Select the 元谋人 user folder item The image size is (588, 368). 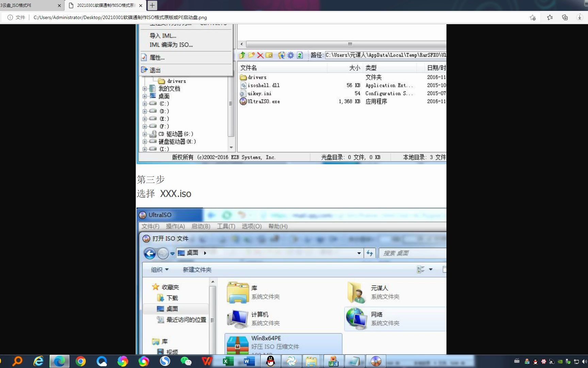point(374,292)
